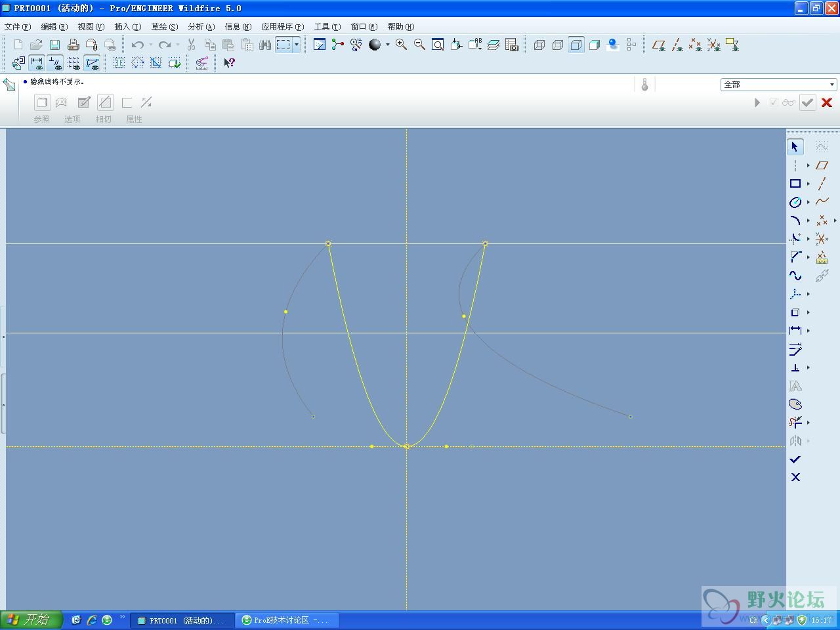Open the view manager icon
The width and height of the screenshot is (840, 630).
(x=512, y=45)
